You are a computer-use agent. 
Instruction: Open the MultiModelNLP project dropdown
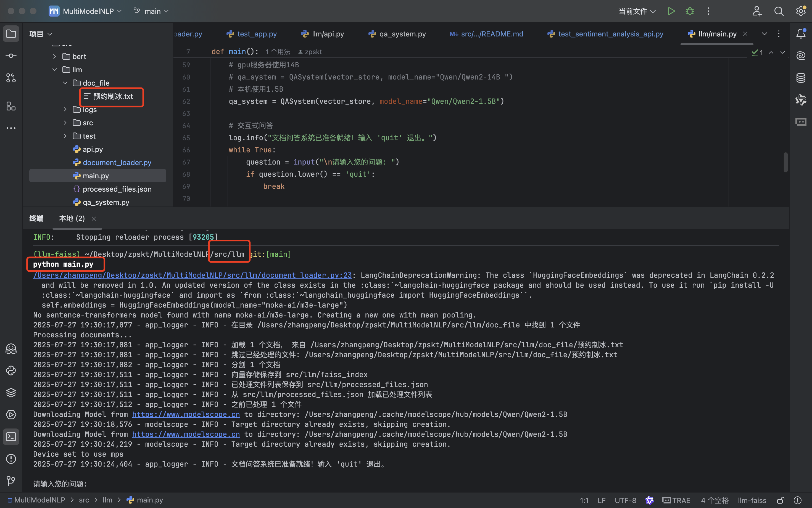point(85,11)
